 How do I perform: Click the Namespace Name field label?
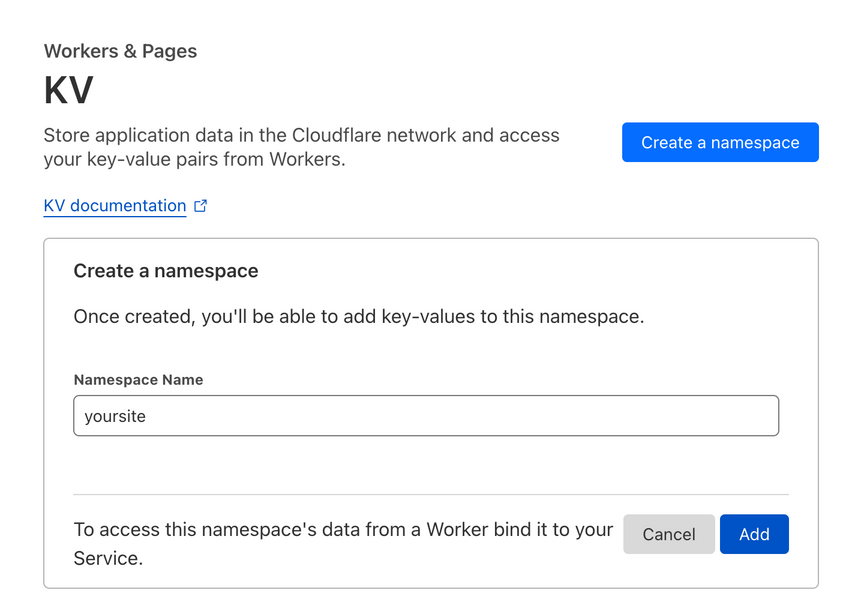[x=138, y=380]
